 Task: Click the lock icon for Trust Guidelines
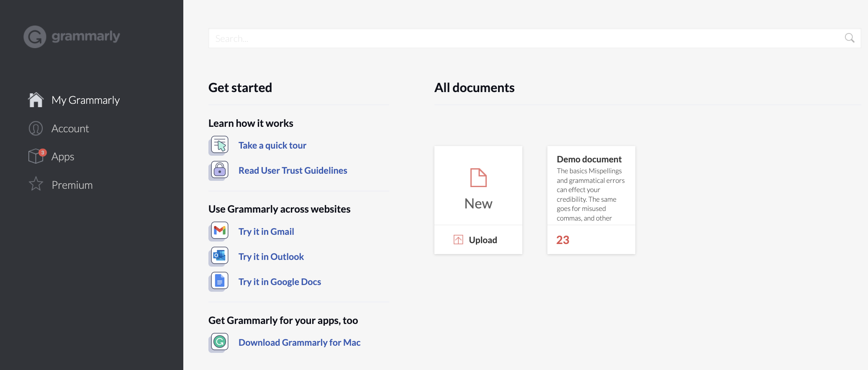coord(220,170)
